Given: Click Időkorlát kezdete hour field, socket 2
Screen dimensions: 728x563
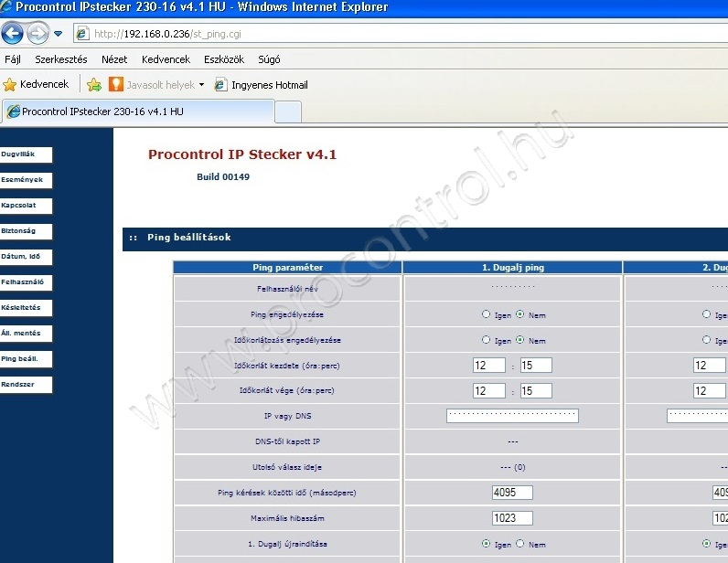Looking at the screenshot, I should point(710,366).
